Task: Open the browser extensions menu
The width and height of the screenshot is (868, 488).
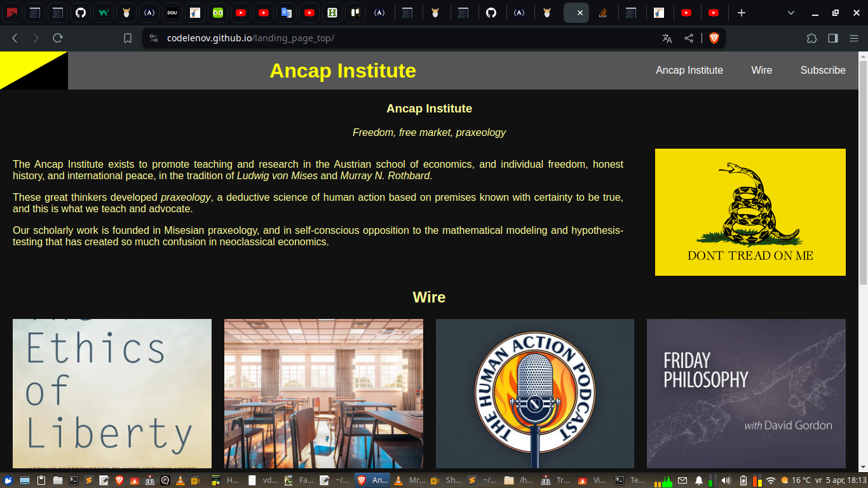Action: click(811, 38)
